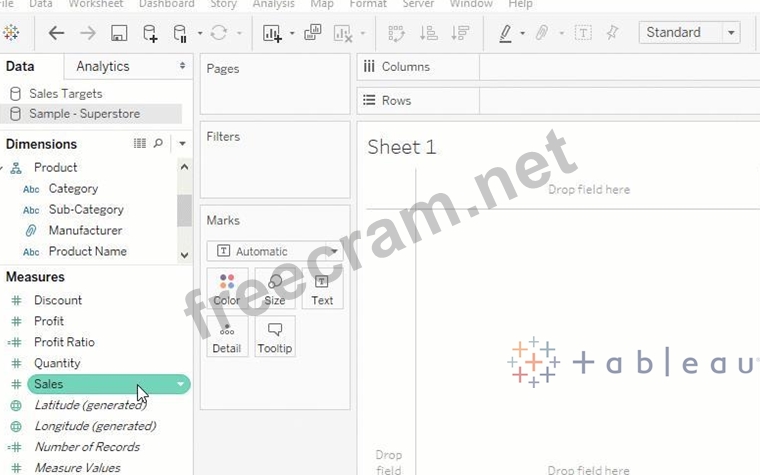
Task: Collapse the Product hierarchy in Dimensions
Action: click(4, 168)
